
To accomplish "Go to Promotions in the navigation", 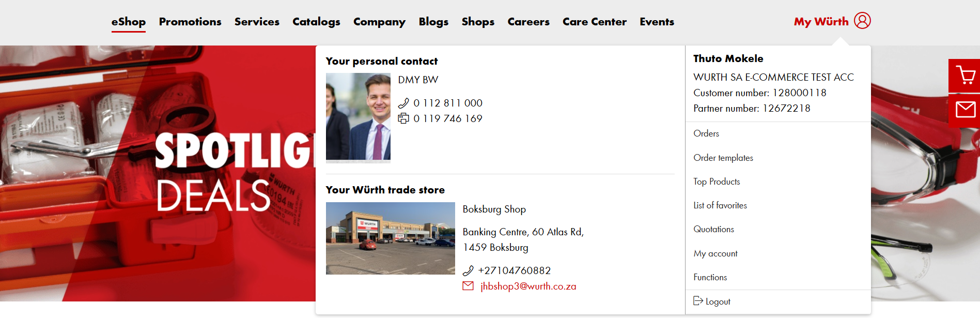I will 190,22.
